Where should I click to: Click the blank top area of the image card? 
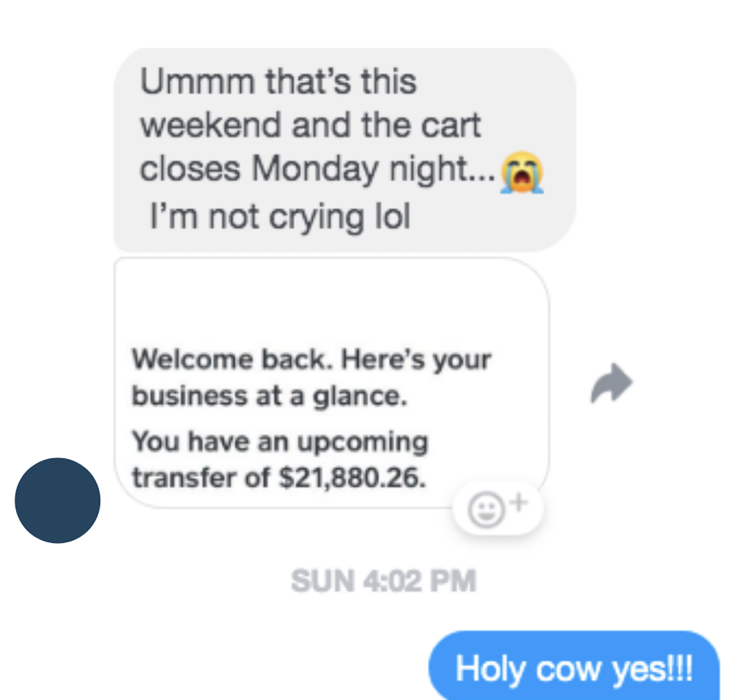332,302
